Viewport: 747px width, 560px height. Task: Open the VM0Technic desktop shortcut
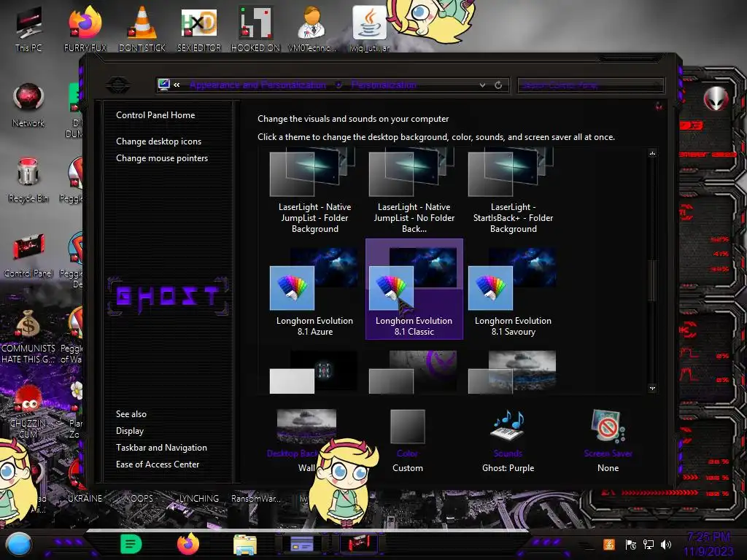[x=312, y=28]
